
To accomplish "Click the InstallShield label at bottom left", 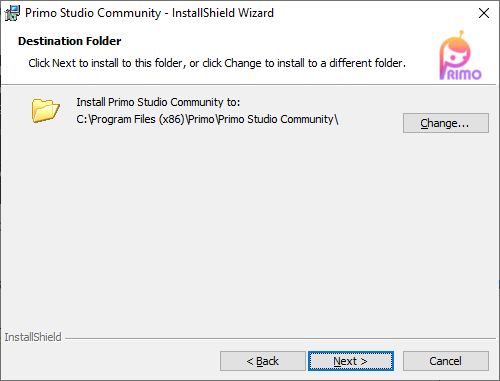I will pos(33,337).
